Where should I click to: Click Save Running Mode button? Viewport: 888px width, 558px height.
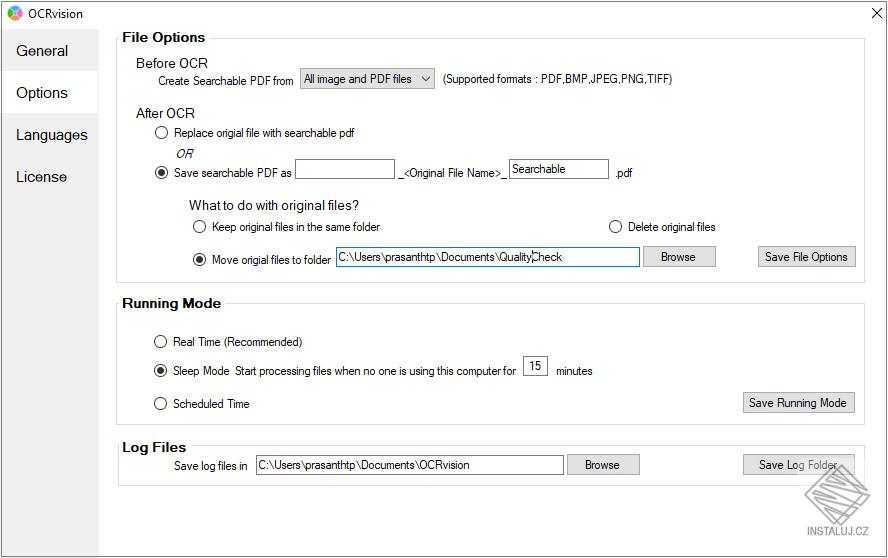[x=798, y=403]
